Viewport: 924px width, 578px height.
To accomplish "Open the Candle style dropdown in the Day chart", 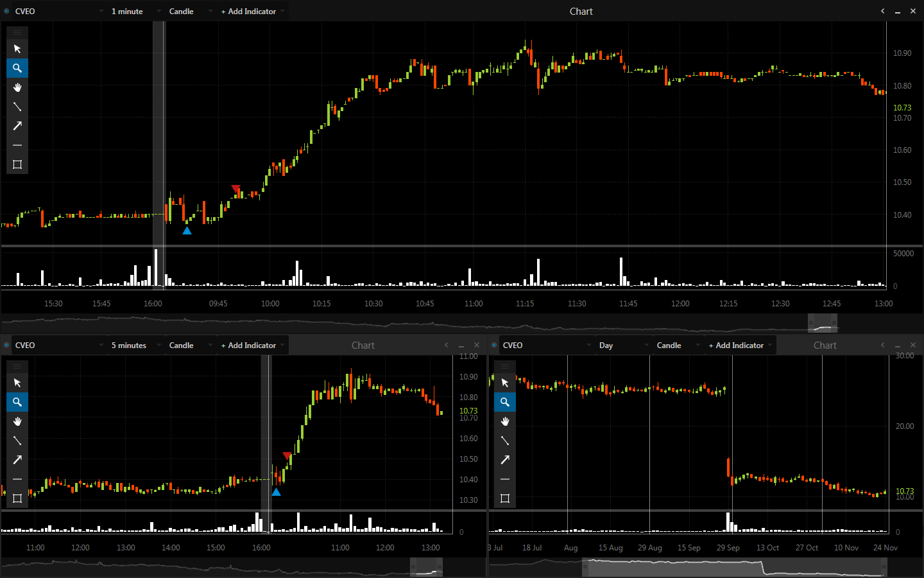I will (678, 346).
